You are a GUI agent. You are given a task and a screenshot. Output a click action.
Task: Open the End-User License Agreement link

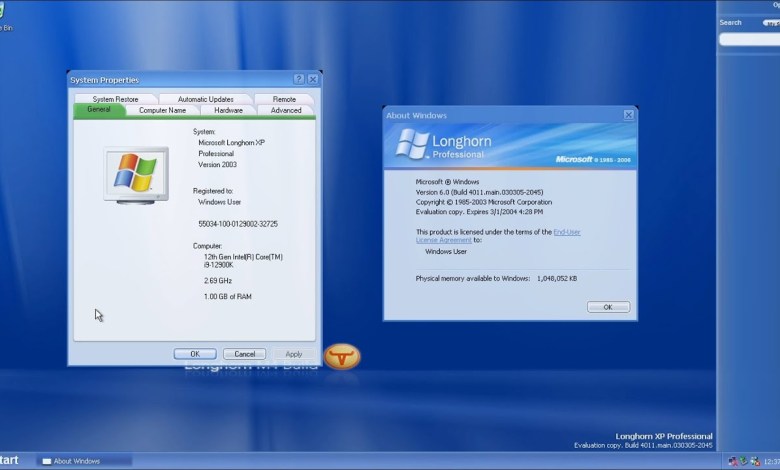567,232
